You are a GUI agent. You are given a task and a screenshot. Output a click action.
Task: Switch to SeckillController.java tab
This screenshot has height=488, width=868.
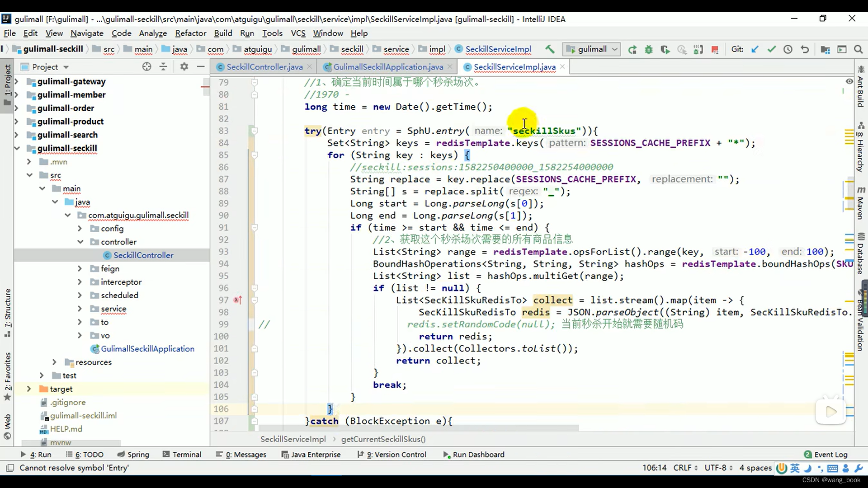point(264,67)
